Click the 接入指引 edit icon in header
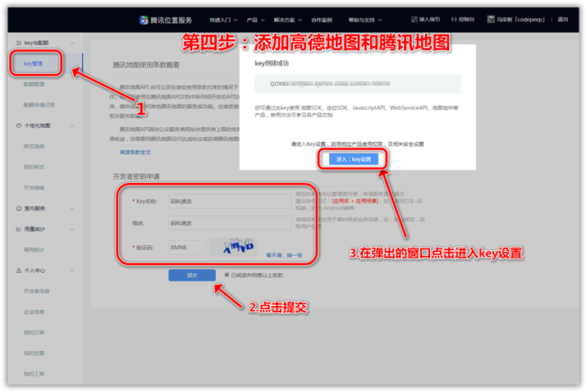 [414, 20]
